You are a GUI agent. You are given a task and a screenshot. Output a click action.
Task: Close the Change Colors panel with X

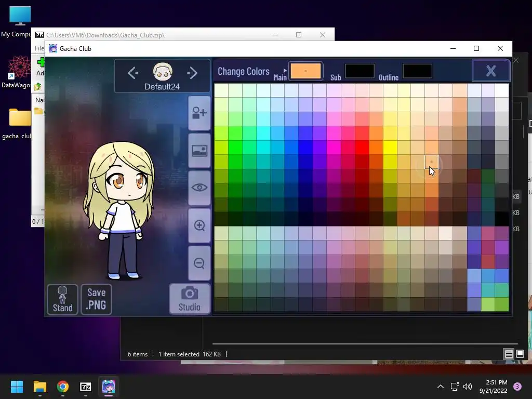coord(491,71)
